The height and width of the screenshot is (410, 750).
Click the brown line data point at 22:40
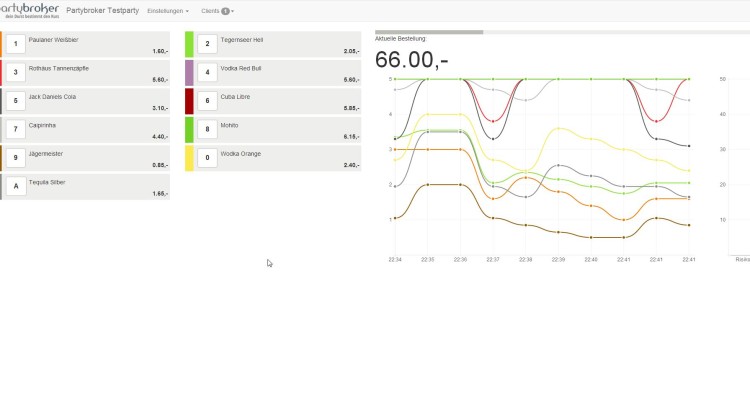click(591, 237)
